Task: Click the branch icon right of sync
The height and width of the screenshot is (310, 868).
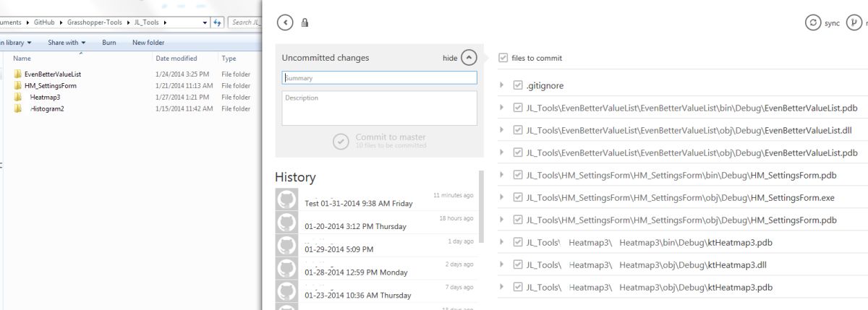Action: click(854, 22)
